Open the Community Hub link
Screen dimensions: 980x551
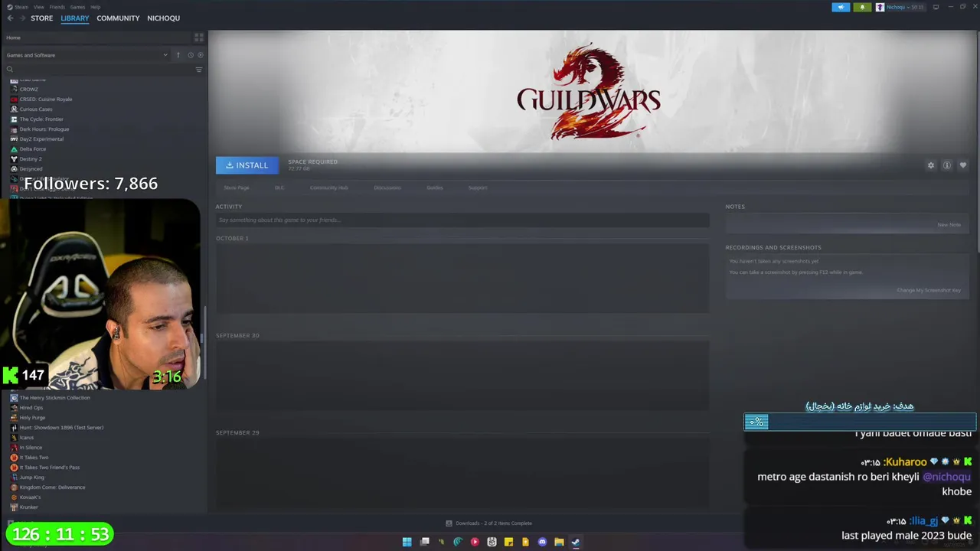tap(329, 187)
